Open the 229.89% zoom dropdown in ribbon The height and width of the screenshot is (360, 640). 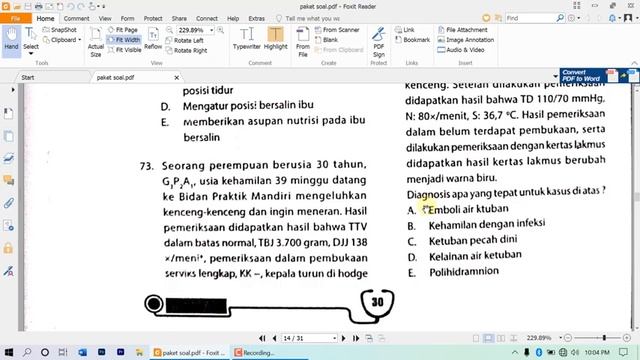click(x=211, y=30)
